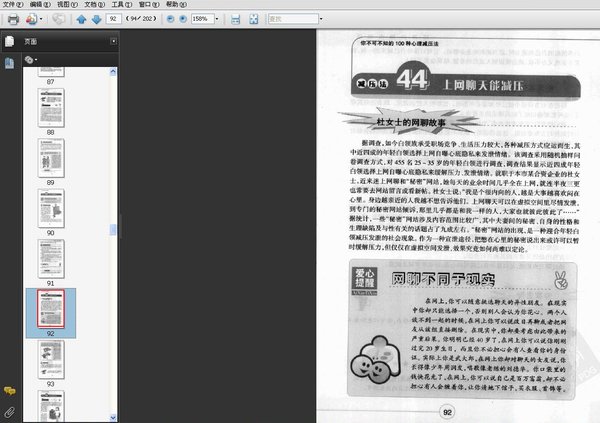Go to next page with down arrow
This screenshot has width=600, height=423.
[95, 18]
